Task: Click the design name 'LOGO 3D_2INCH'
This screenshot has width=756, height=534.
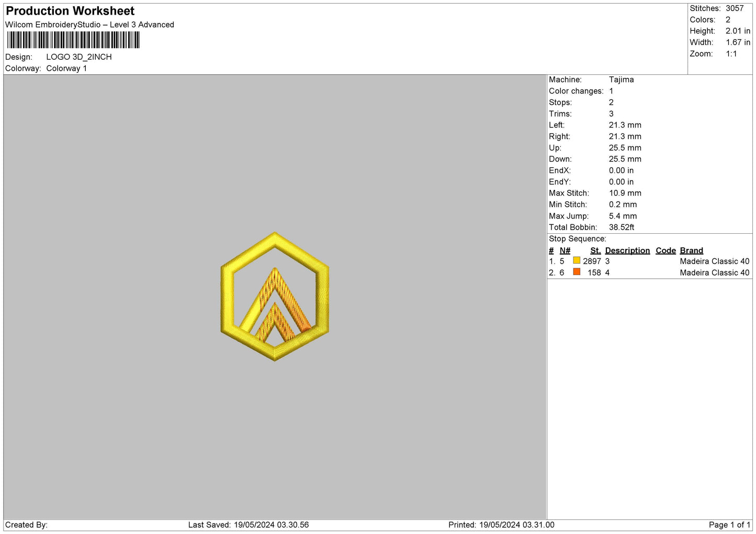Action: [x=79, y=57]
